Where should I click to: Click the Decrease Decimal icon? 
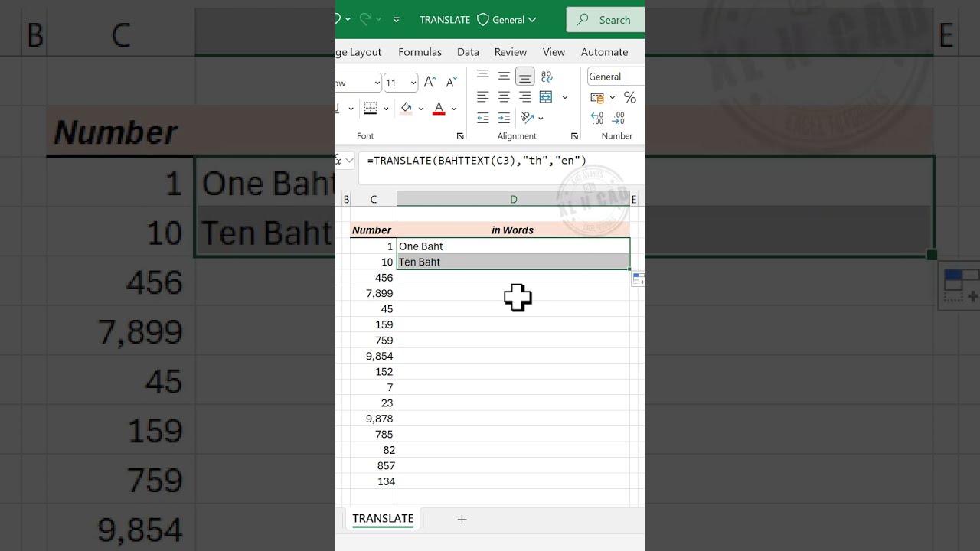click(619, 118)
